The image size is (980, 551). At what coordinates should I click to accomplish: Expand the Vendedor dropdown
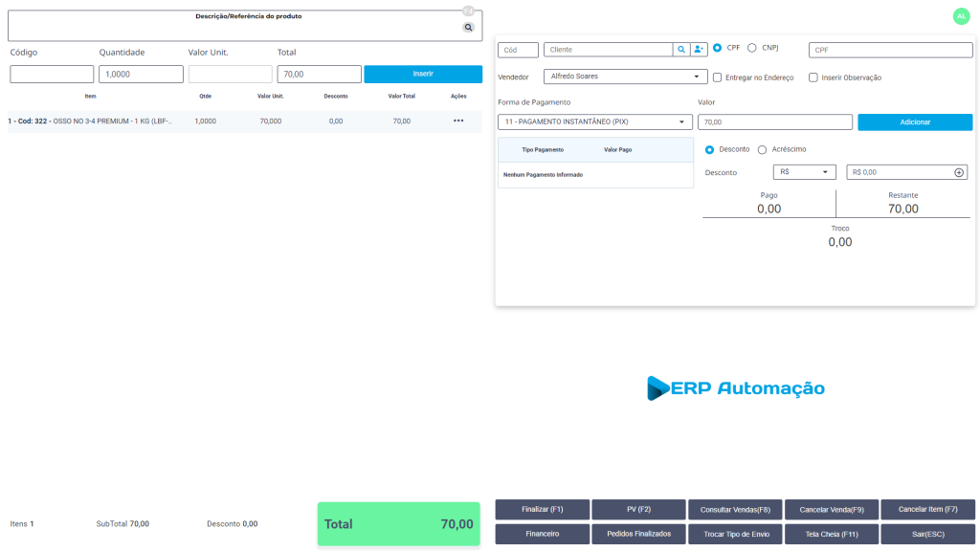click(x=625, y=77)
